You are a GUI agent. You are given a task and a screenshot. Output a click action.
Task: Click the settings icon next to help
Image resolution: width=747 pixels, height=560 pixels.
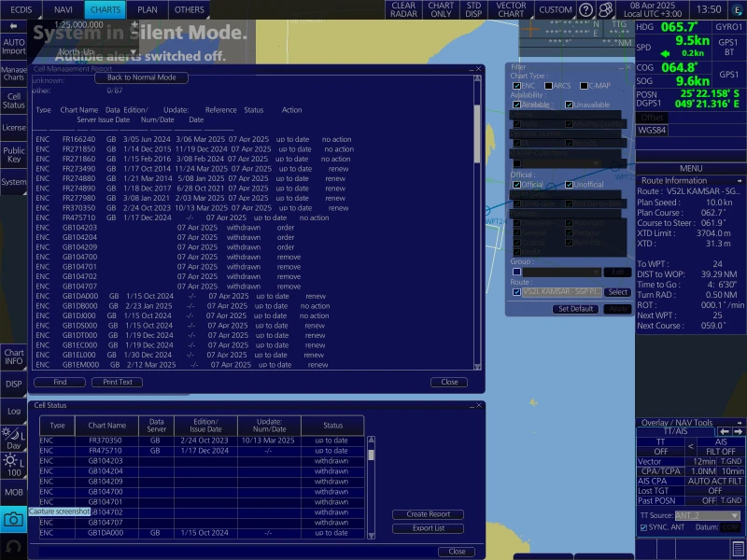(605, 9)
